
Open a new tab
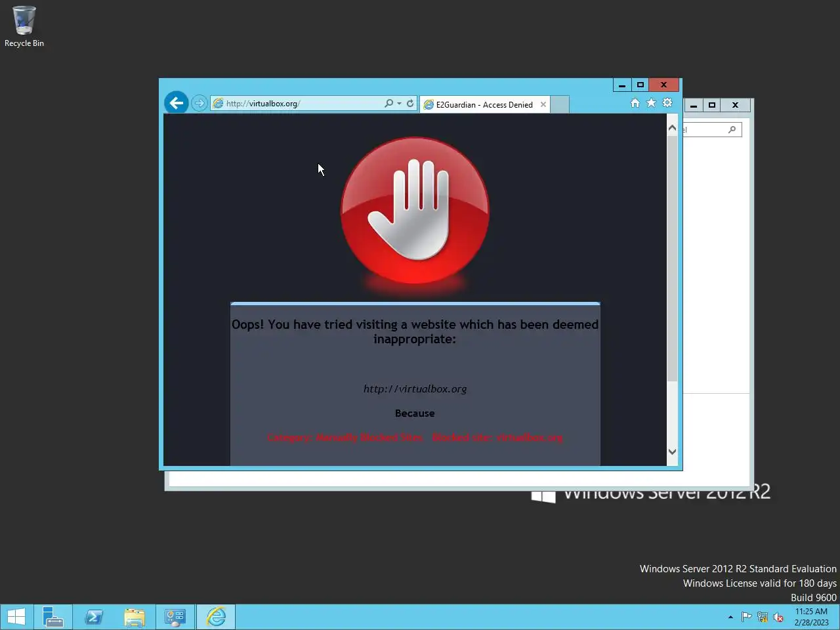tap(560, 104)
